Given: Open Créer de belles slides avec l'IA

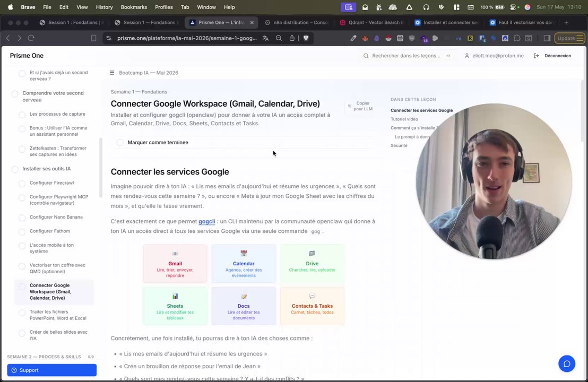Looking at the screenshot, I should pos(58,335).
